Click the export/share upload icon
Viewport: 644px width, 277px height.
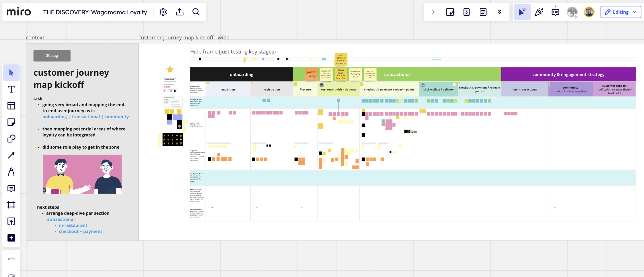(x=180, y=12)
